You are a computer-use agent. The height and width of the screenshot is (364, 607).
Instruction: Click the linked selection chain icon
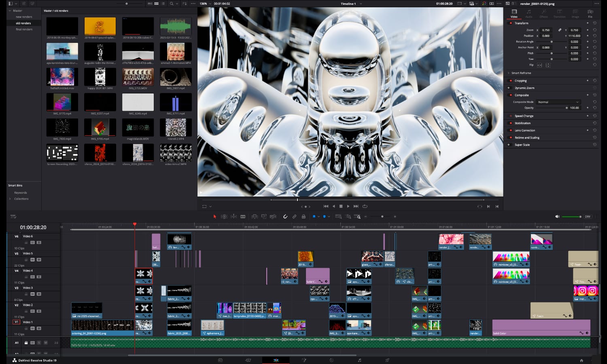pos(294,216)
